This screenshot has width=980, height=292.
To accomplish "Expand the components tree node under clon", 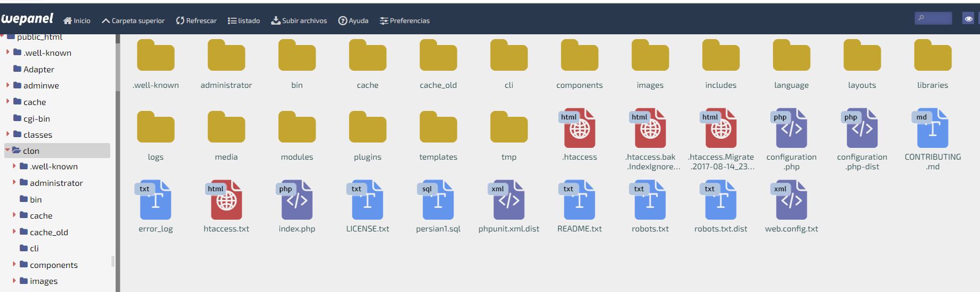I will (x=14, y=264).
